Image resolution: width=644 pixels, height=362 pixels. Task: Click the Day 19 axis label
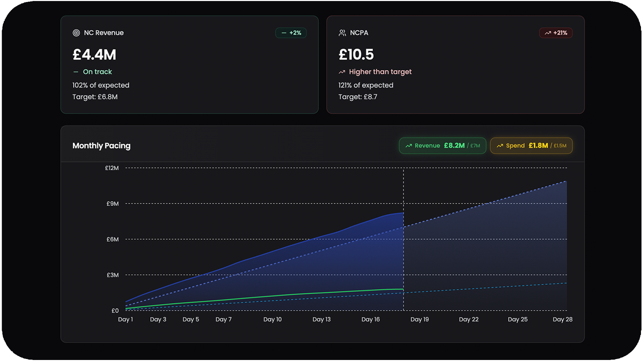(420, 319)
